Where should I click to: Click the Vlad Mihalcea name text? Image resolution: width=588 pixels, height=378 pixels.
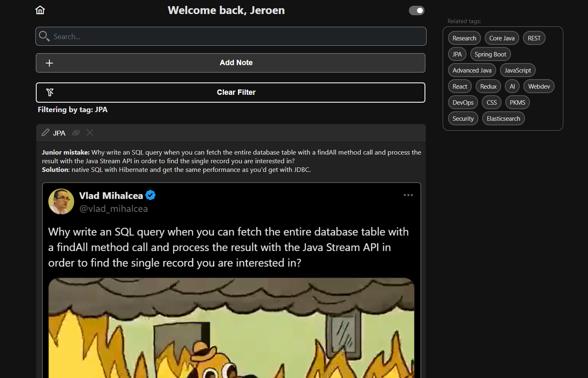(111, 195)
